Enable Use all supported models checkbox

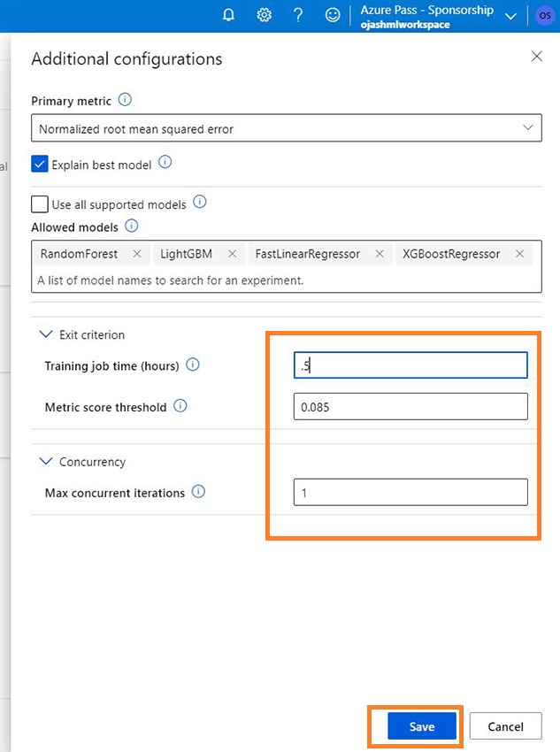40,204
